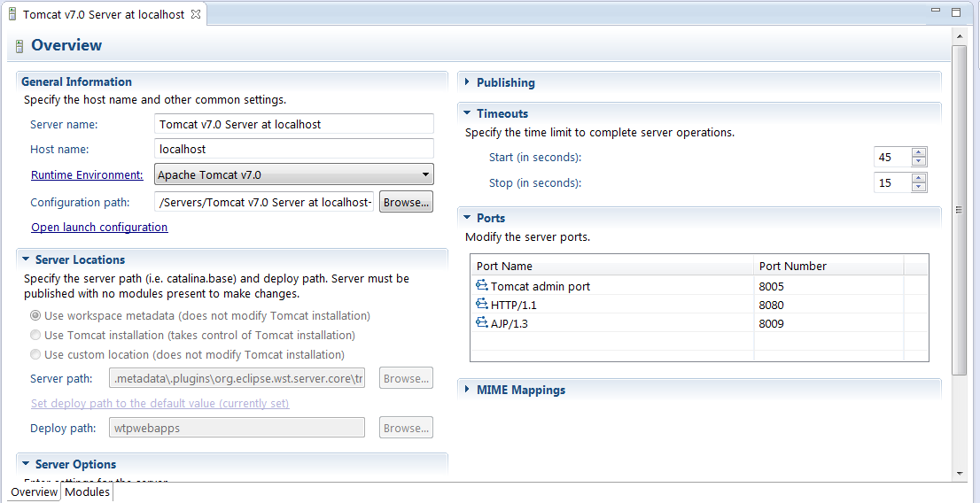Select the Tomcat admin port name text
The height and width of the screenshot is (503, 980).
click(x=541, y=286)
